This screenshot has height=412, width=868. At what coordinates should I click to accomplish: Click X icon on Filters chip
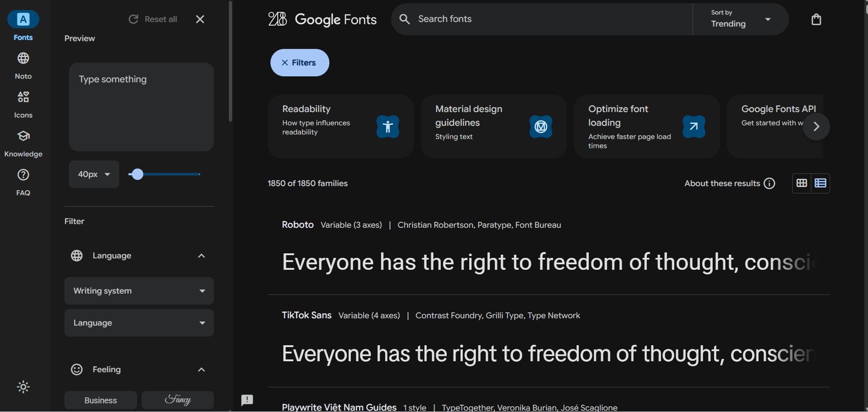coord(285,63)
